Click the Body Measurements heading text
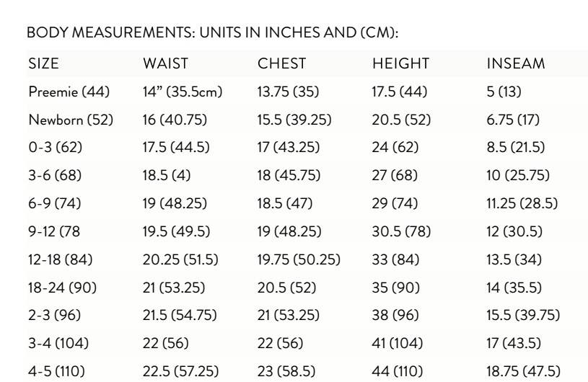 pos(213,32)
